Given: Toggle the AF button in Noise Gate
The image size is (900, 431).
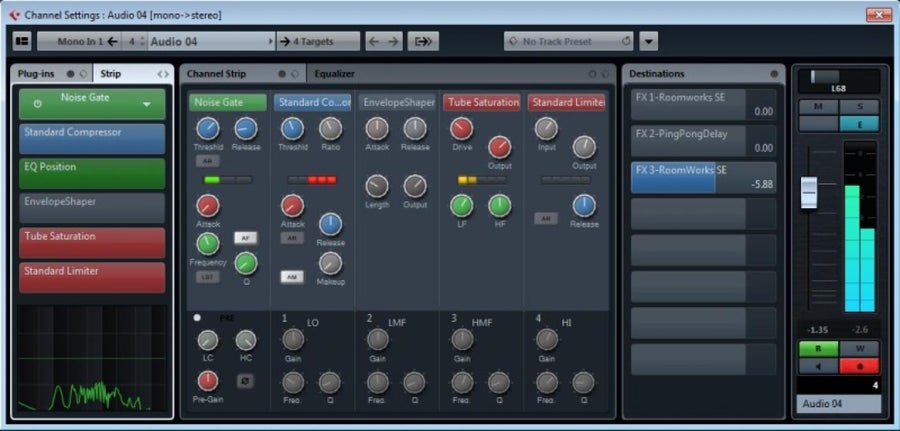Looking at the screenshot, I should [x=246, y=238].
